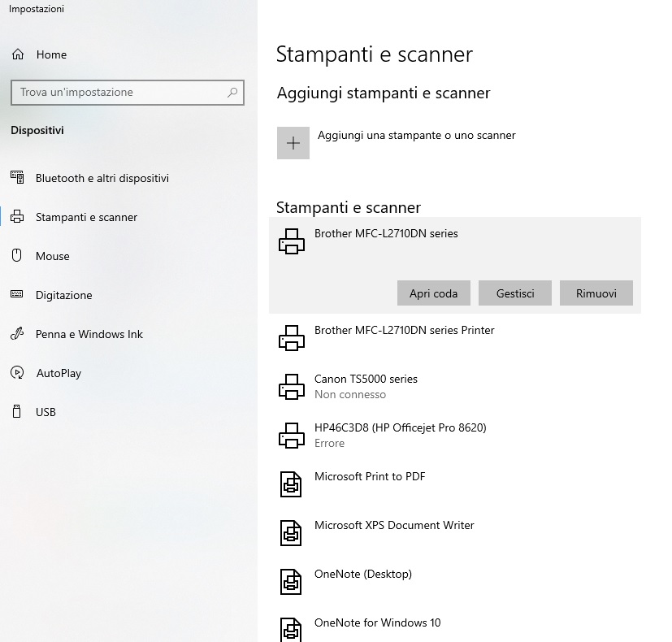
Task: Click the plus icon to add printer
Action: [x=293, y=143]
